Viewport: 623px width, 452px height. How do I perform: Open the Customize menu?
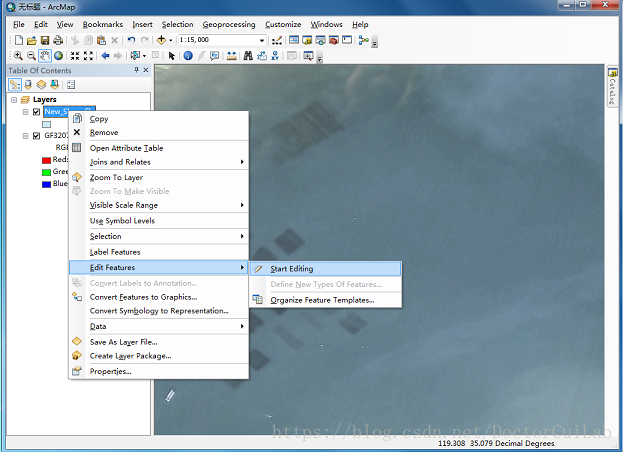click(283, 25)
